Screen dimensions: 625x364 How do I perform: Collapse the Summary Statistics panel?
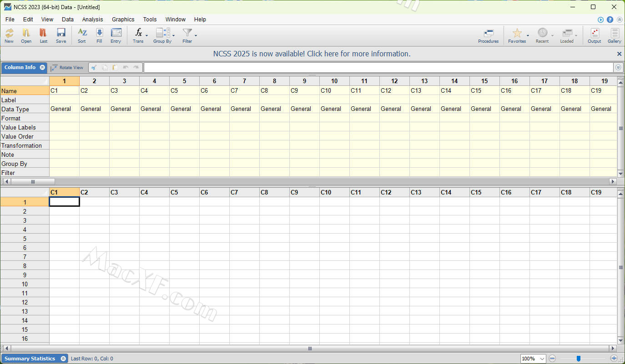coord(63,359)
